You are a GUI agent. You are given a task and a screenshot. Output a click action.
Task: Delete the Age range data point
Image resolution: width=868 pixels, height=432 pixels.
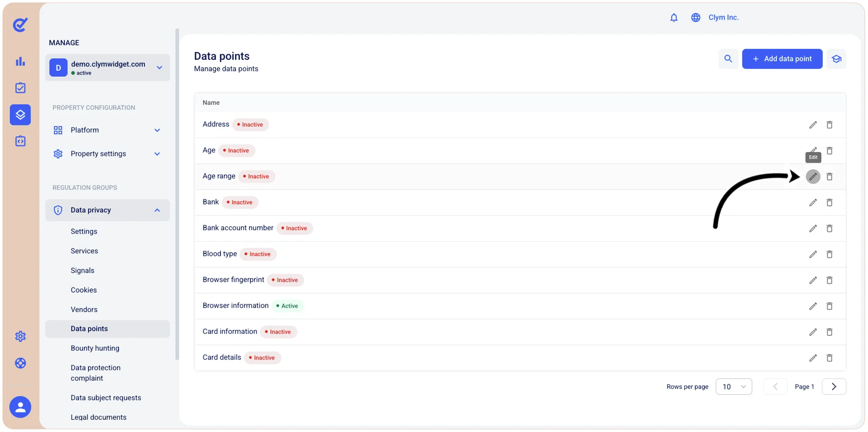(x=830, y=176)
